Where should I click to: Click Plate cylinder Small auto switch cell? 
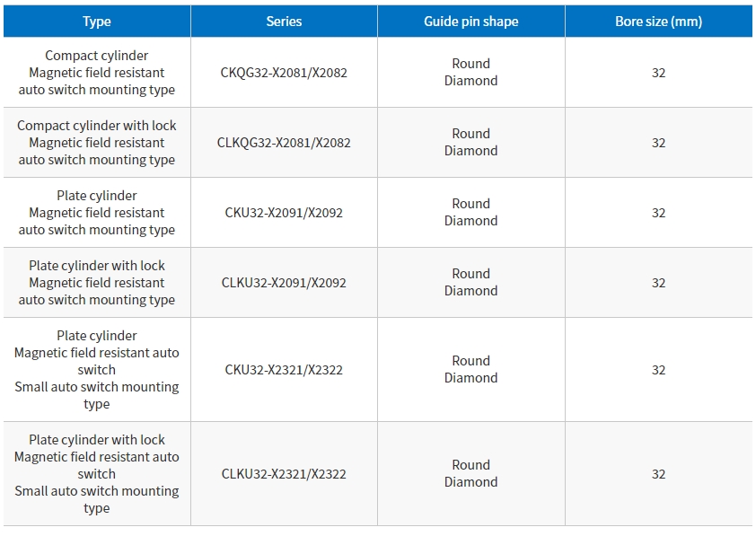[97, 370]
